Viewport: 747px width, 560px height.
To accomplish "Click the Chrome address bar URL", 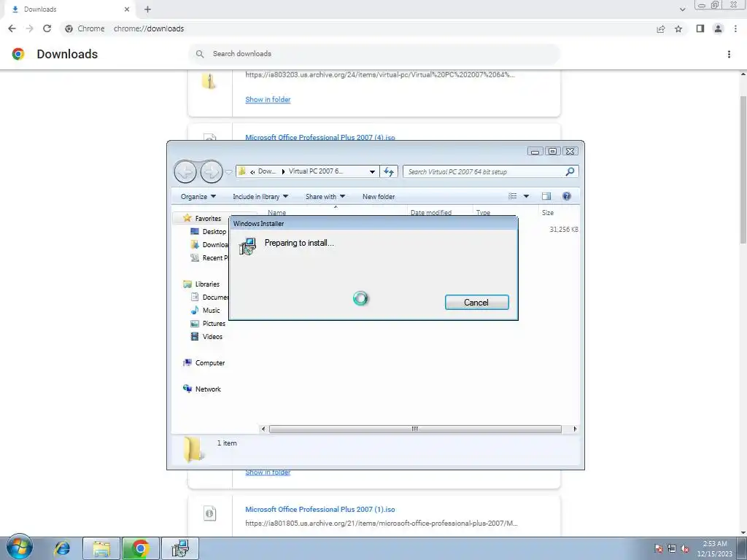I will point(149,28).
